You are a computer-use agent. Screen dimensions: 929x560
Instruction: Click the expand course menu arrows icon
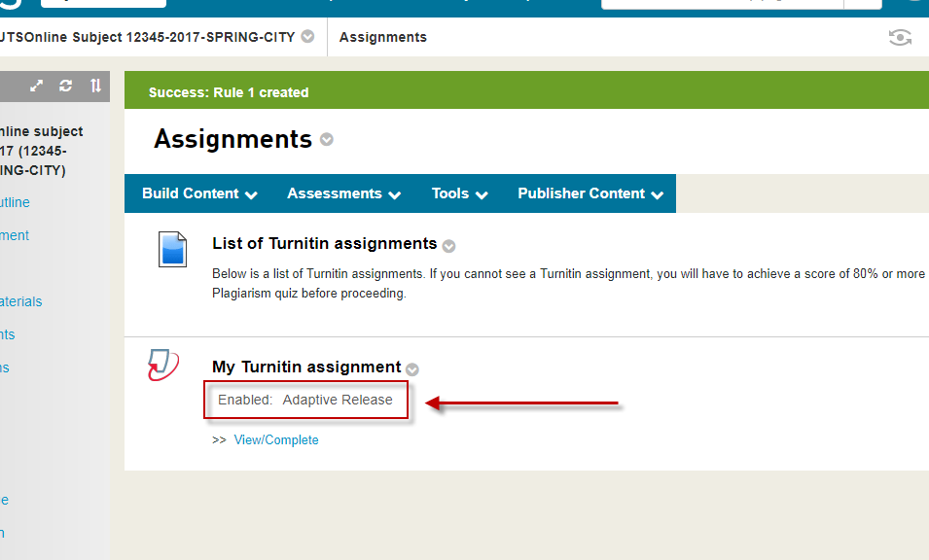pos(37,86)
